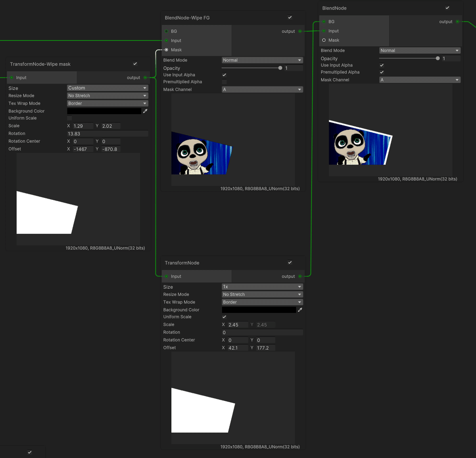Toggle BlendNode header checkbox
The width and height of the screenshot is (476, 458).
click(447, 8)
